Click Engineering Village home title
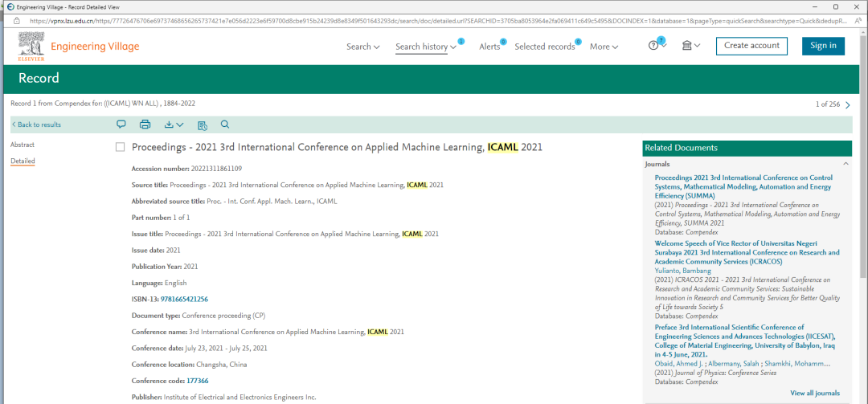 pos(95,47)
